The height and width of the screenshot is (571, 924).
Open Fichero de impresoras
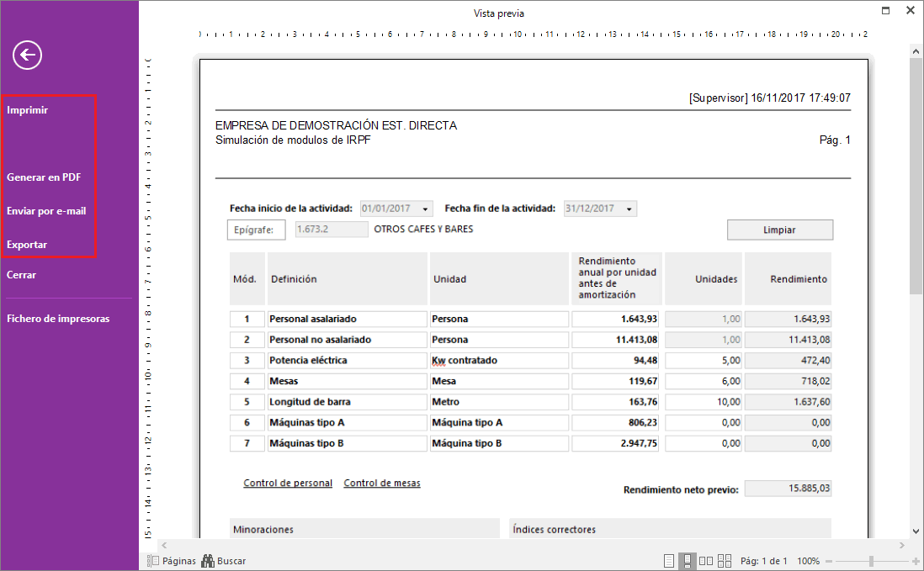coord(58,319)
